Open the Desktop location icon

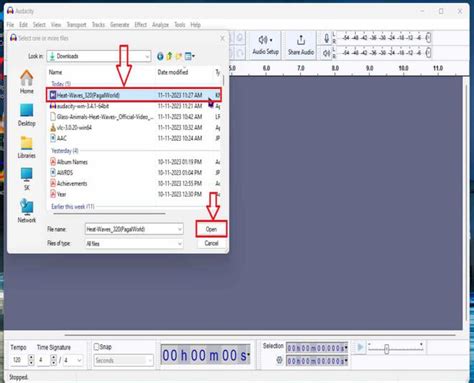click(x=27, y=110)
